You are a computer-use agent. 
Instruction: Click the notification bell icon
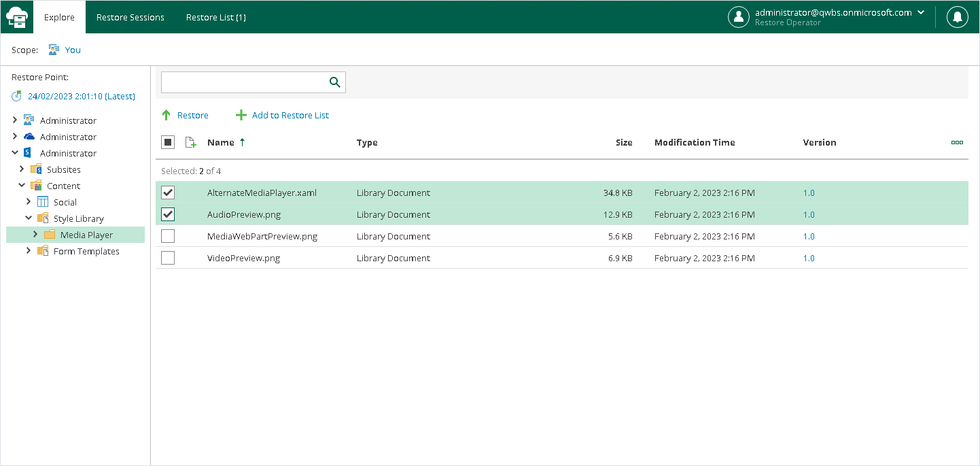tap(957, 17)
